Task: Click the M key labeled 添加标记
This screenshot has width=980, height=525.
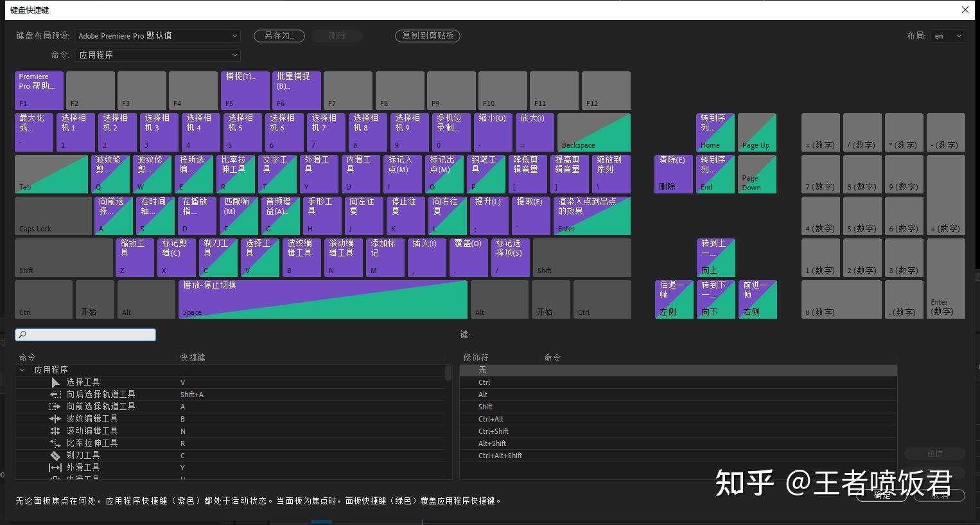Action: coord(385,258)
